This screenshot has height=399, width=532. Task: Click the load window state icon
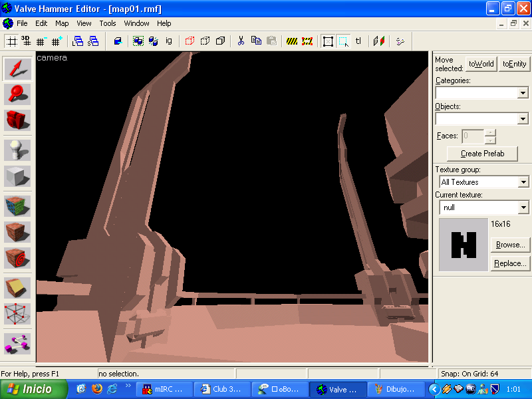coord(78,41)
